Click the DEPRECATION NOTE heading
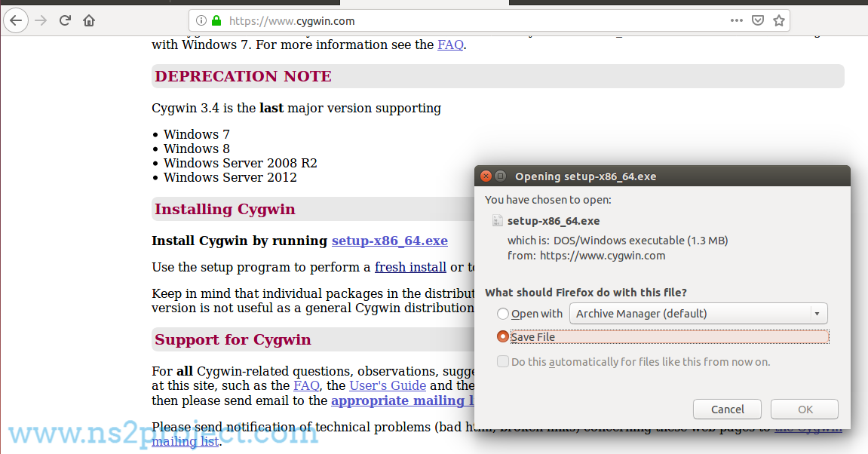Screen dimensions: 868x454 (243, 76)
